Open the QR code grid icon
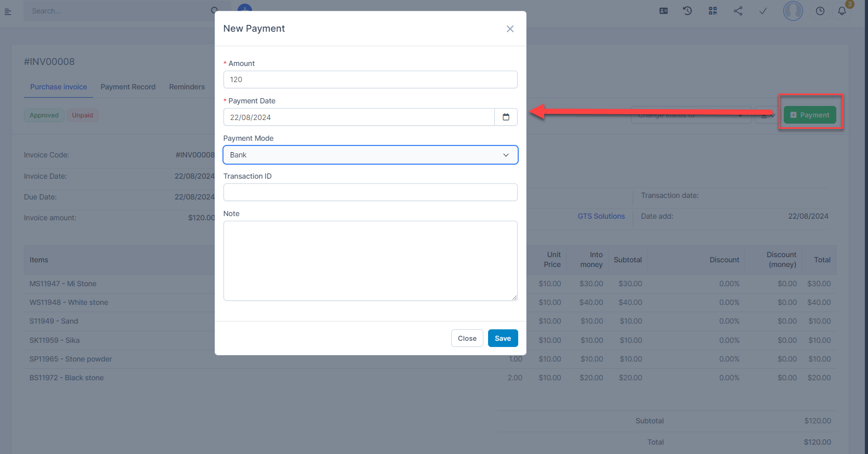The height and width of the screenshot is (454, 868). [713, 11]
